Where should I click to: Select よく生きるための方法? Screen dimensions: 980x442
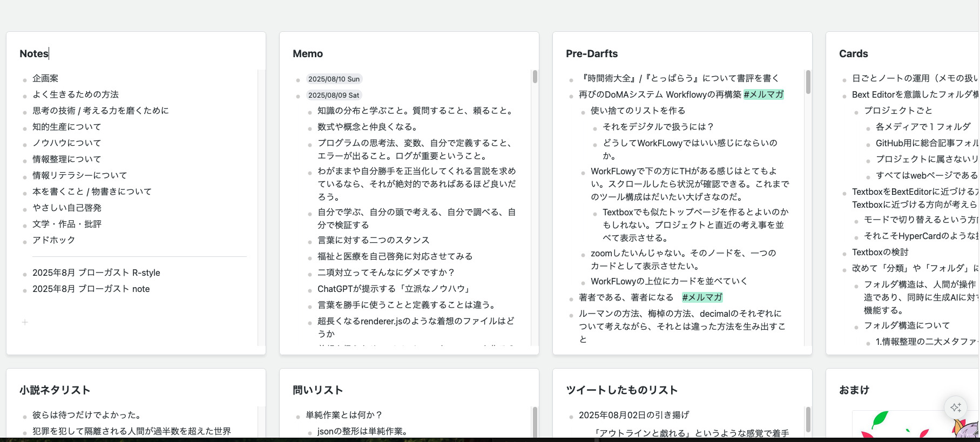point(76,94)
